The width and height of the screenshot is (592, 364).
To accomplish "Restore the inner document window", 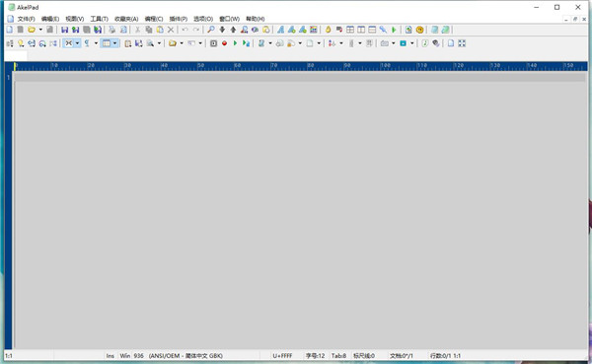I will click(575, 19).
